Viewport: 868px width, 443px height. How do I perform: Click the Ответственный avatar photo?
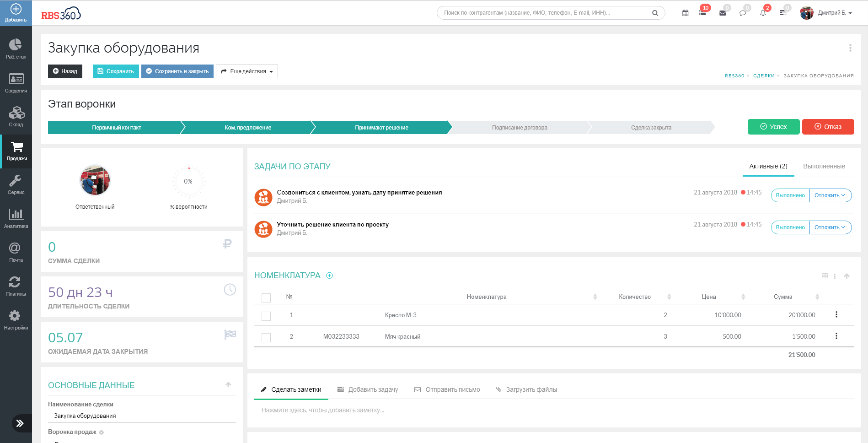pos(95,180)
